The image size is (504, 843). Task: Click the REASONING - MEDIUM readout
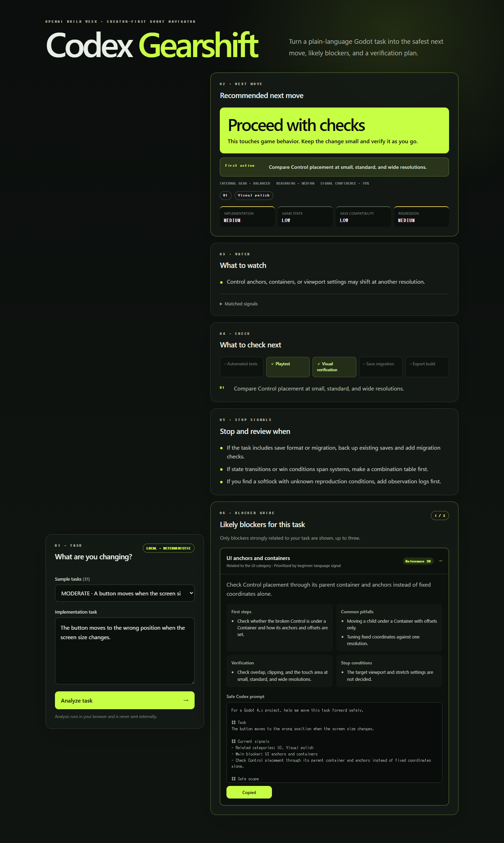click(295, 184)
